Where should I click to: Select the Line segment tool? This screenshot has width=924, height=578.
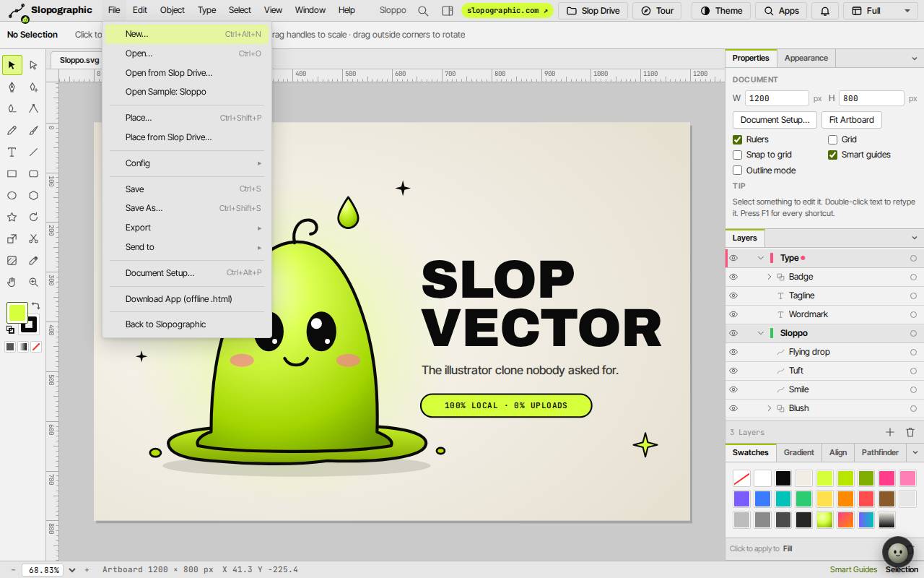click(33, 152)
